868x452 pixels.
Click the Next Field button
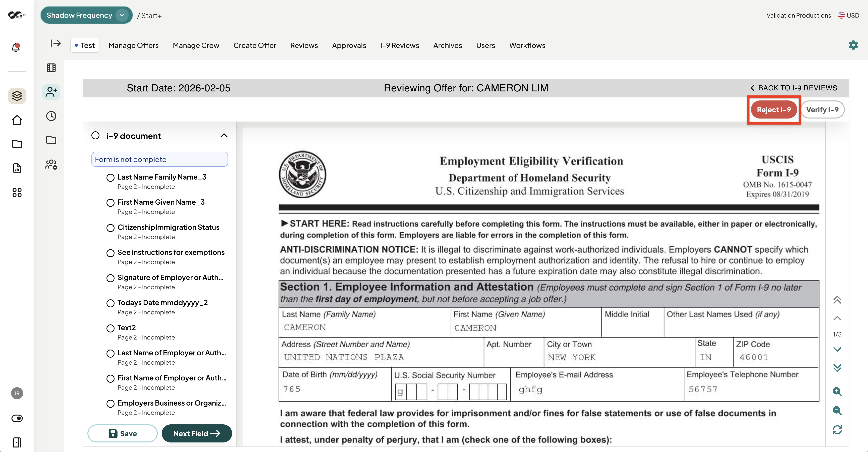[x=197, y=433]
